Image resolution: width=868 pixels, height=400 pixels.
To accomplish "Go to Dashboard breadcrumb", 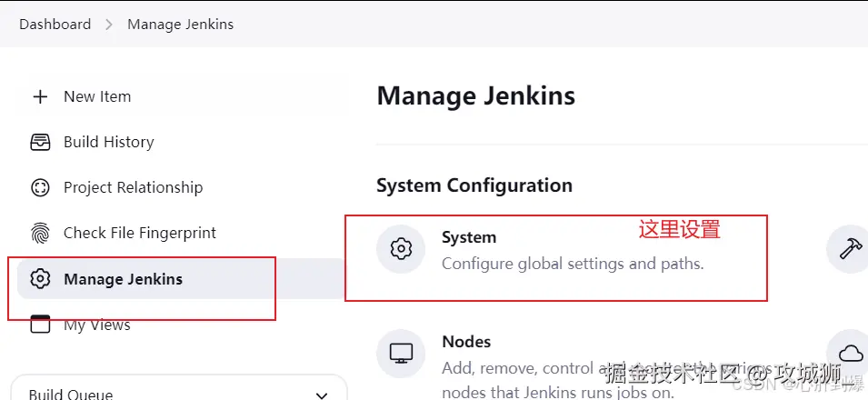I will pyautogui.click(x=55, y=25).
